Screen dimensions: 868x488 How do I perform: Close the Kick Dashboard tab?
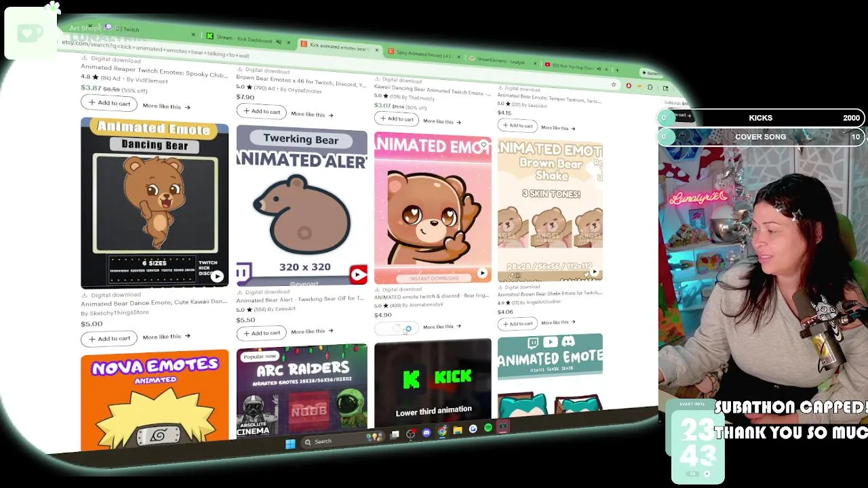(288, 43)
